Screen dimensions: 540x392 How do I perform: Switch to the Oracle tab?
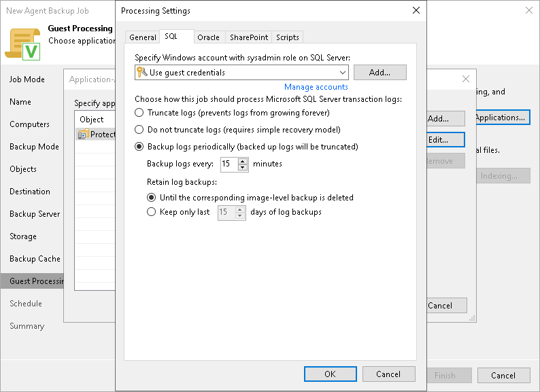pyautogui.click(x=208, y=37)
